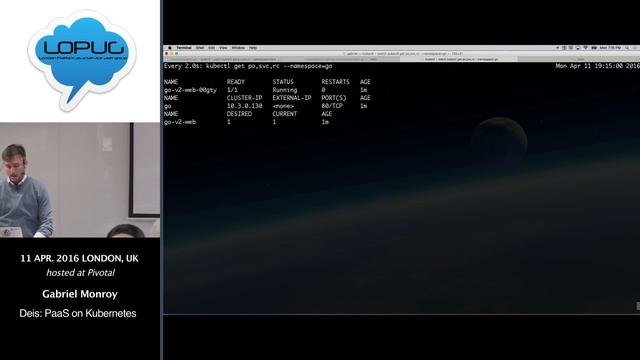The width and height of the screenshot is (640, 360).
Task: Open the Terminal application menu
Action: (x=184, y=48)
